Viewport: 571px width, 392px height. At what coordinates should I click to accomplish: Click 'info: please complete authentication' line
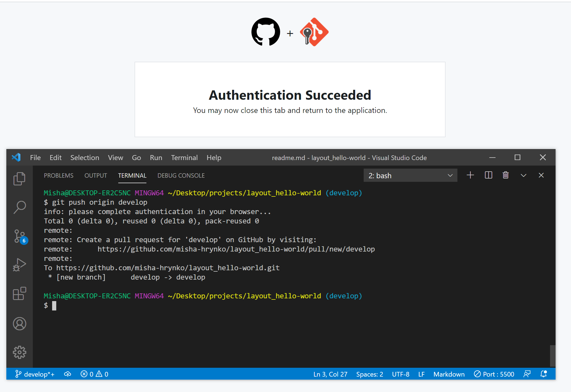157,212
